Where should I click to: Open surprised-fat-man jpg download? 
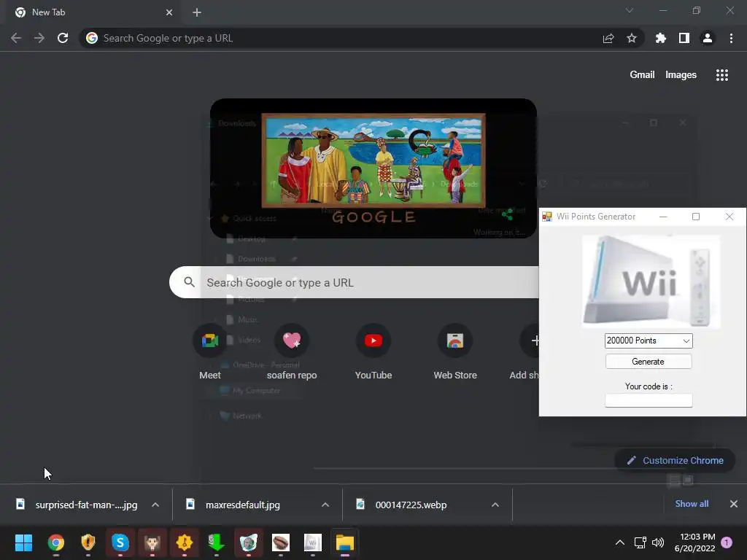point(77,505)
